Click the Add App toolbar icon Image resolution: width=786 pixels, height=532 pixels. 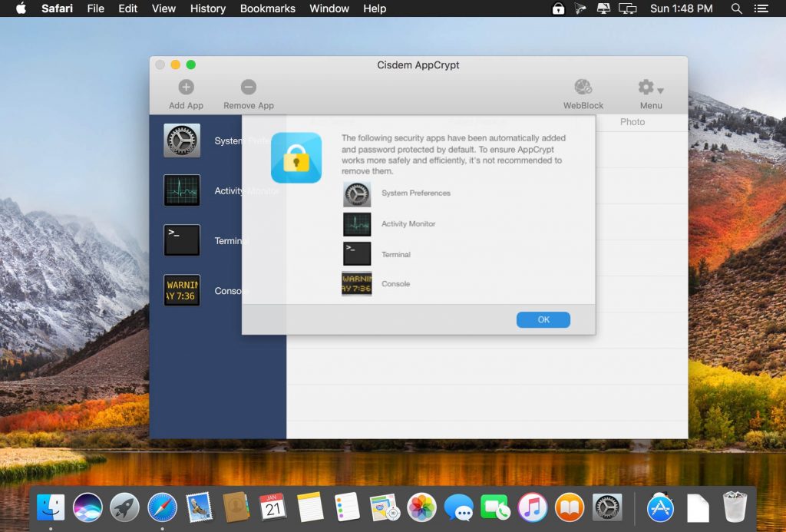pyautogui.click(x=185, y=86)
